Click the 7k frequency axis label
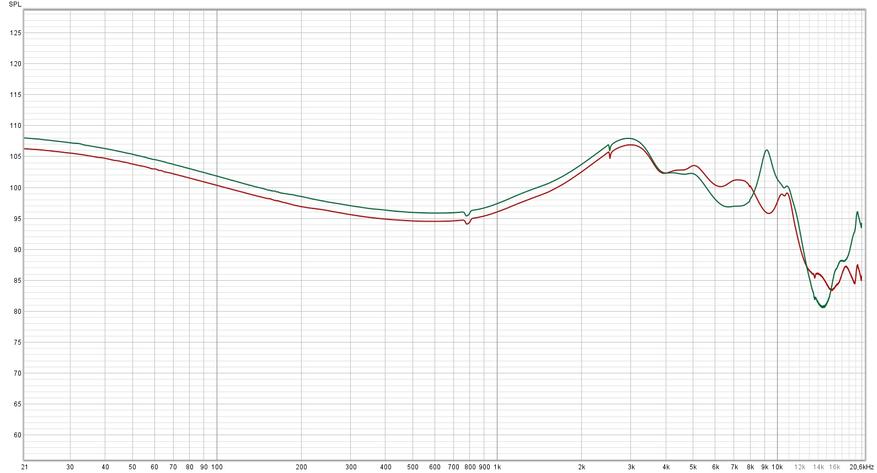This screenshot has height=473, width=877. click(734, 467)
